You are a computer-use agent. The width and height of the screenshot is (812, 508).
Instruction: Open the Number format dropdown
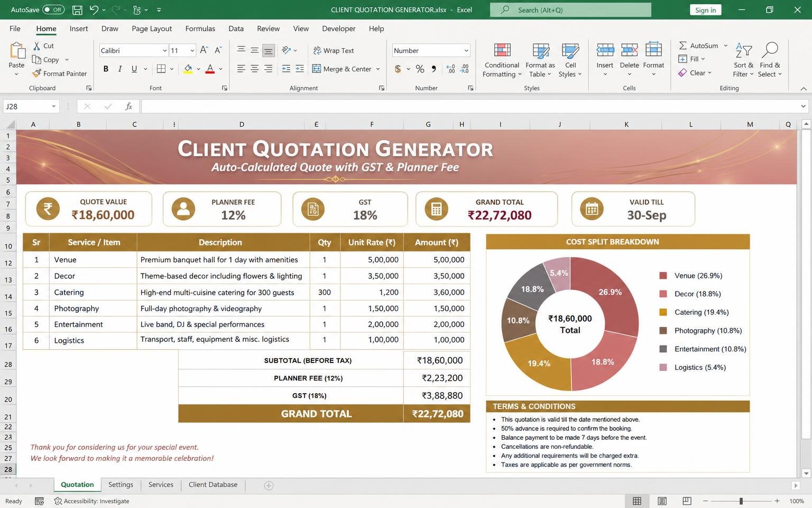coord(466,50)
